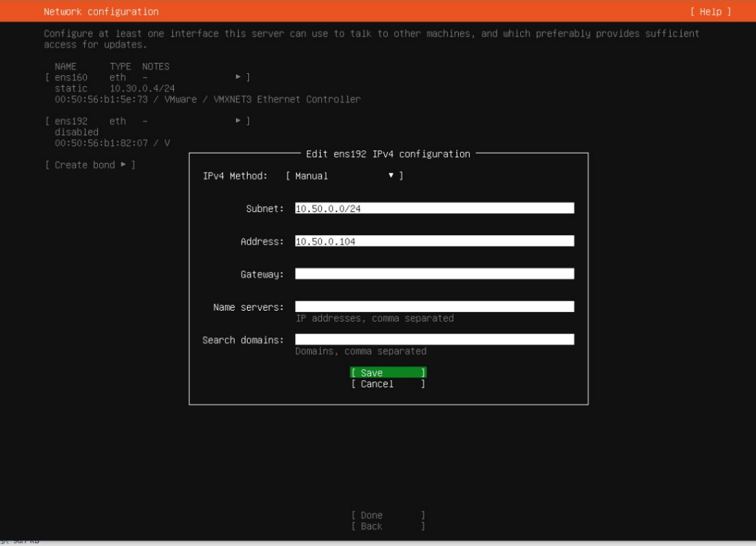Image resolution: width=756 pixels, height=546 pixels.
Task: Click the IPv4 Method down-arrow
Action: click(392, 176)
